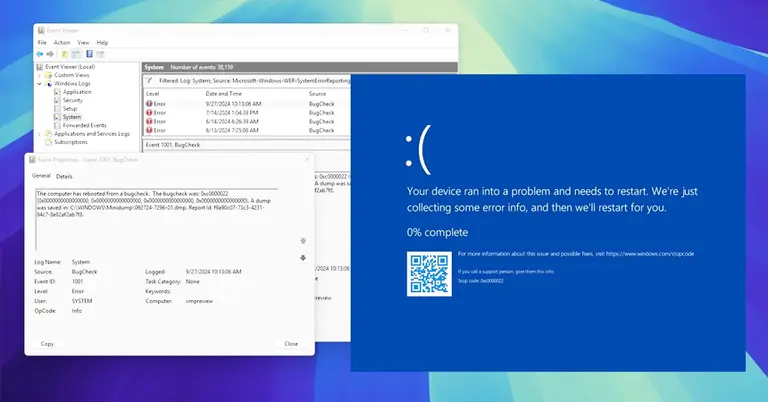Click the Stop code text on blue screen
This screenshot has width=768, height=402.
point(480,281)
